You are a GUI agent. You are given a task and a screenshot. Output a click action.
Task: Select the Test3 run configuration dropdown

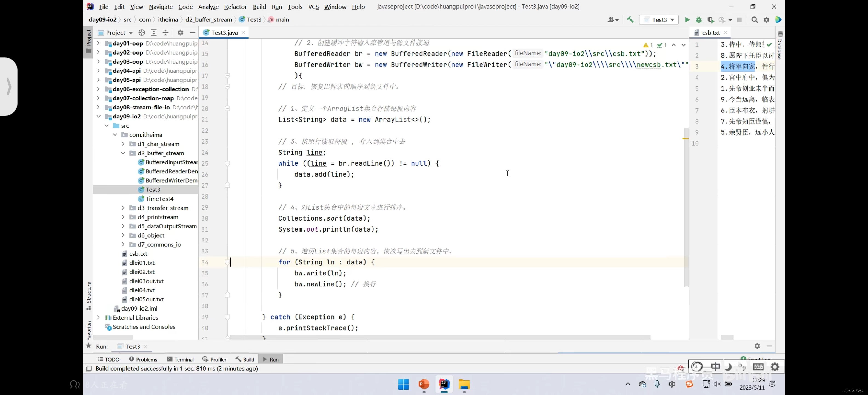point(660,19)
